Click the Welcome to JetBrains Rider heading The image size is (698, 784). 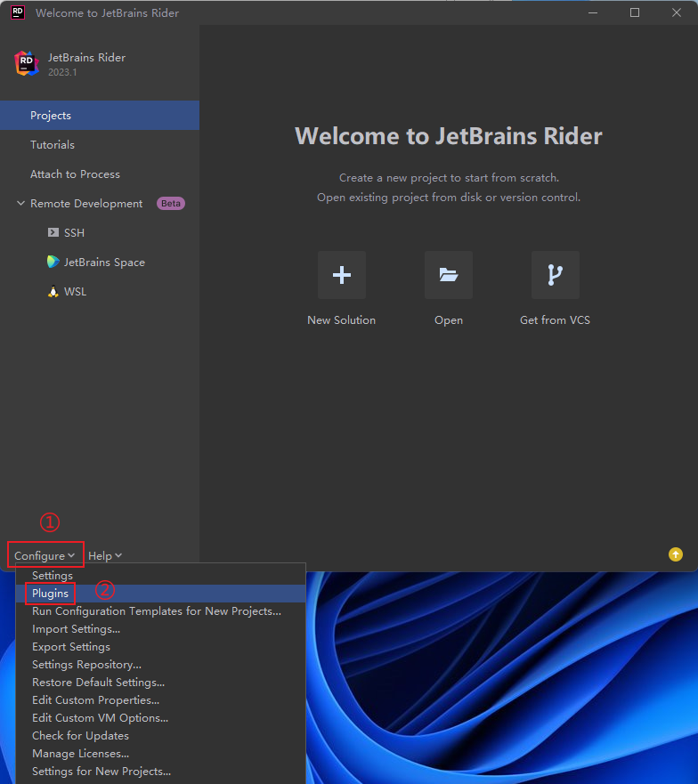click(x=449, y=136)
